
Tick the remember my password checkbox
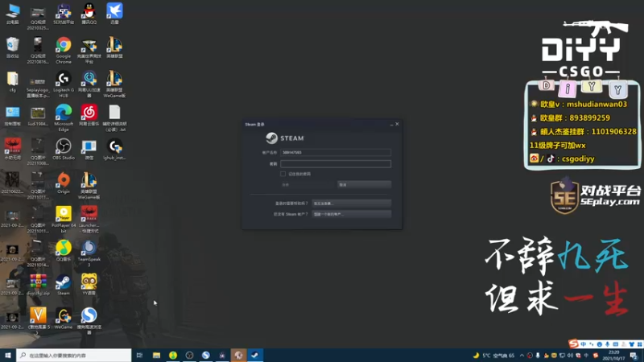point(283,174)
